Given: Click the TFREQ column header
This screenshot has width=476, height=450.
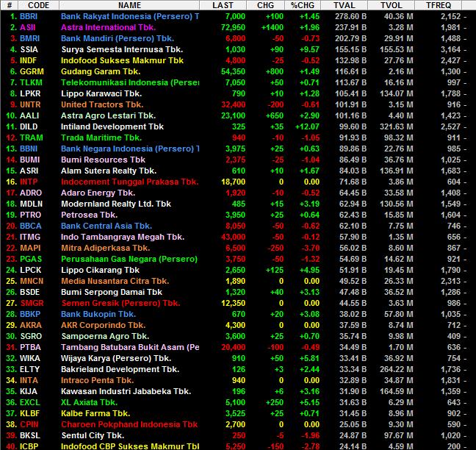Looking at the screenshot, I should (x=439, y=5).
